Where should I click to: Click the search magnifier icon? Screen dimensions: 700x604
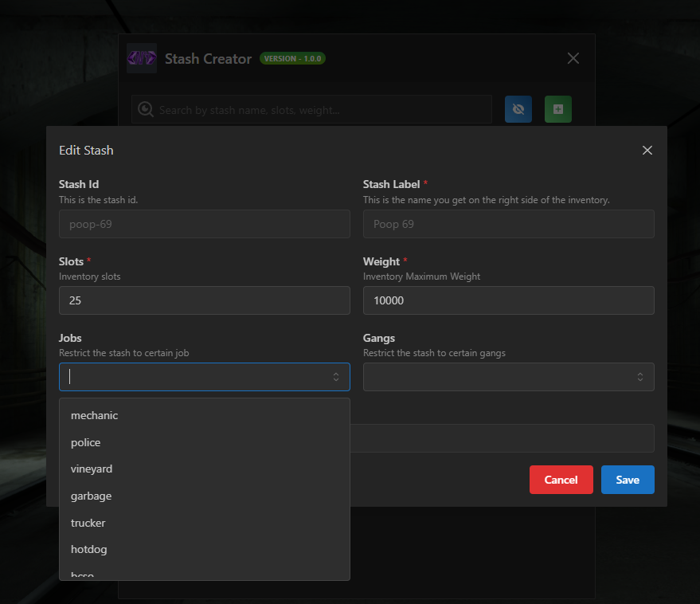(146, 109)
